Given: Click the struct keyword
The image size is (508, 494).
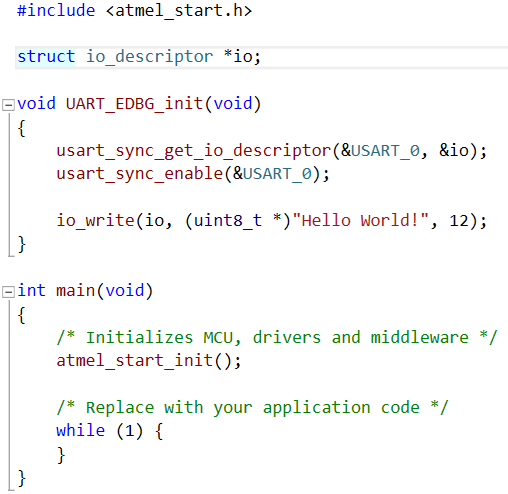Looking at the screenshot, I should click(46, 56).
